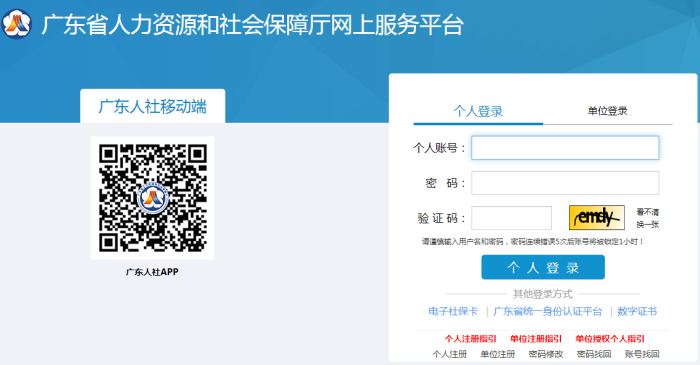700x365 pixels.
Task: Open the 广东人社移动端 tab
Action: pos(153,106)
